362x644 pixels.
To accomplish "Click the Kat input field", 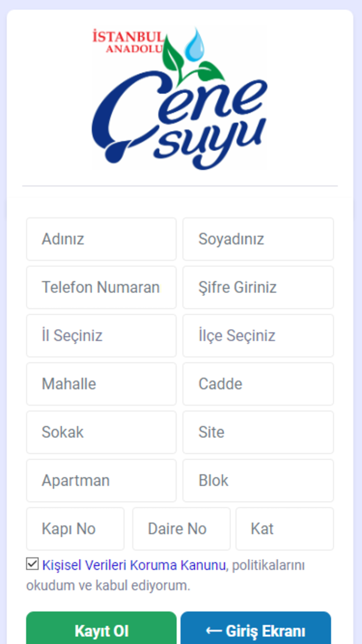I will (285, 529).
